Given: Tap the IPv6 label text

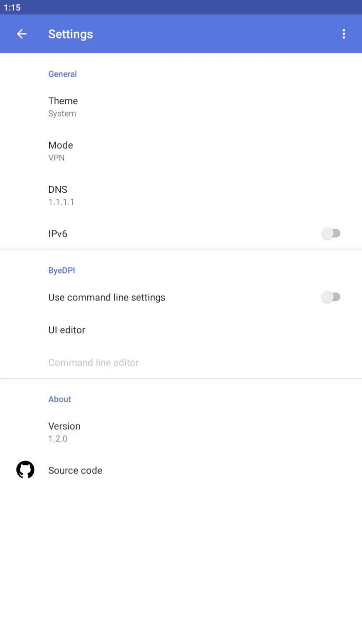Looking at the screenshot, I should point(58,234).
